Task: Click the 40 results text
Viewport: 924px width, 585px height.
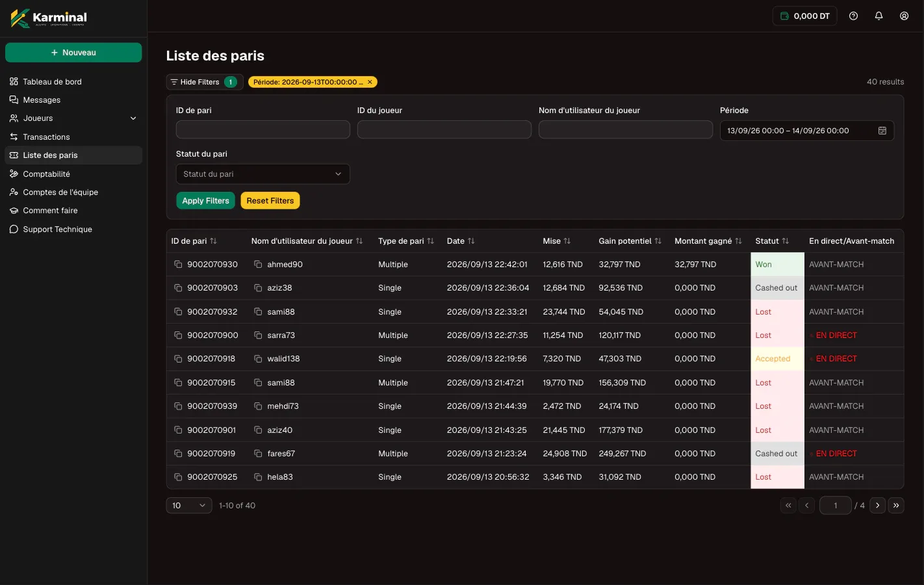Action: click(x=885, y=82)
